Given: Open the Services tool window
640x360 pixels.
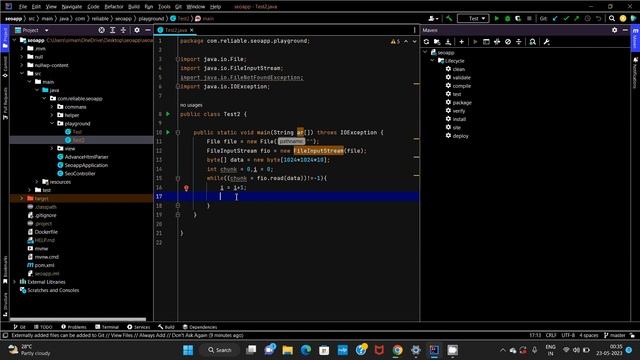Looking at the screenshot, I should coord(139,327).
